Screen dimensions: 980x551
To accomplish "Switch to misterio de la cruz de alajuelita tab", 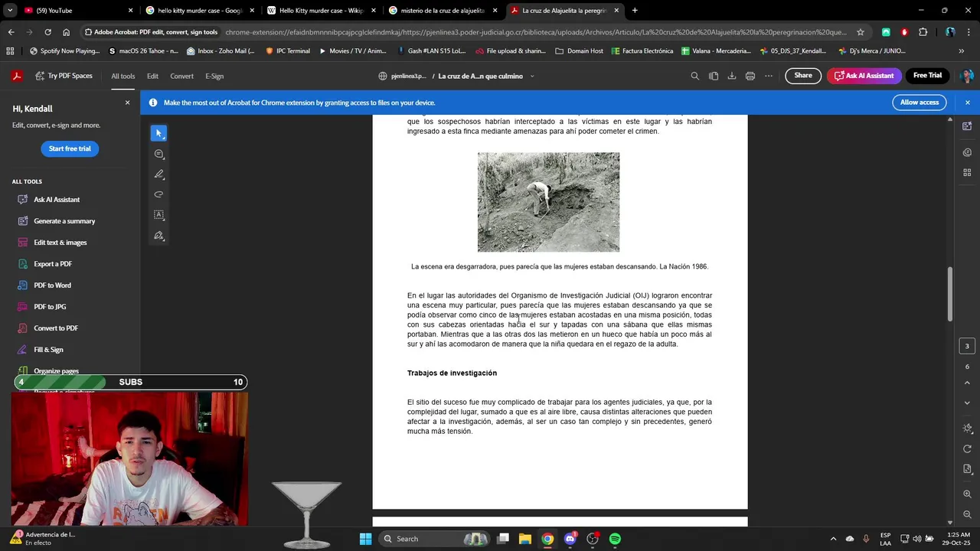I will coord(443,11).
